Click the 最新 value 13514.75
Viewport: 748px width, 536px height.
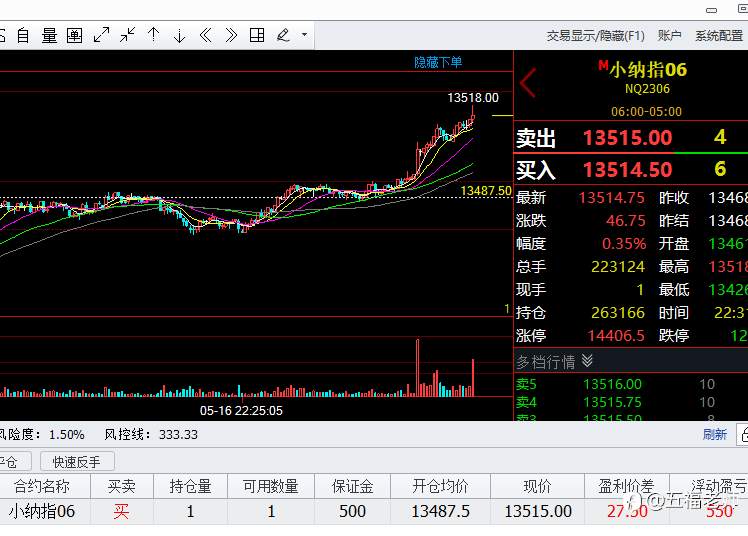tap(612, 197)
